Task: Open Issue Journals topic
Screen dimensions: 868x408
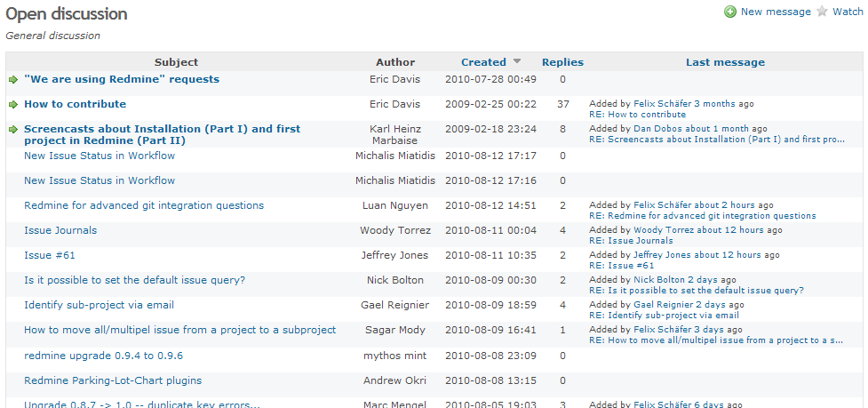Action: (x=60, y=230)
